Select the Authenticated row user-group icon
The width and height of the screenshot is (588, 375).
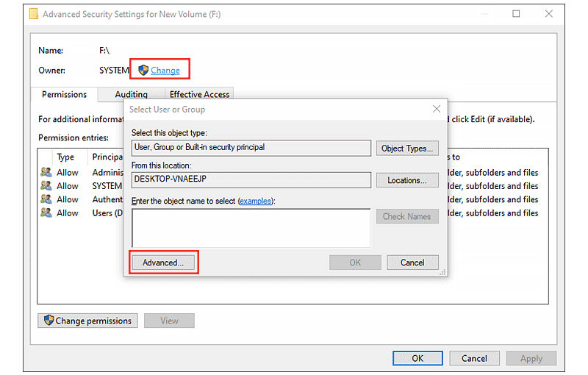(x=46, y=199)
